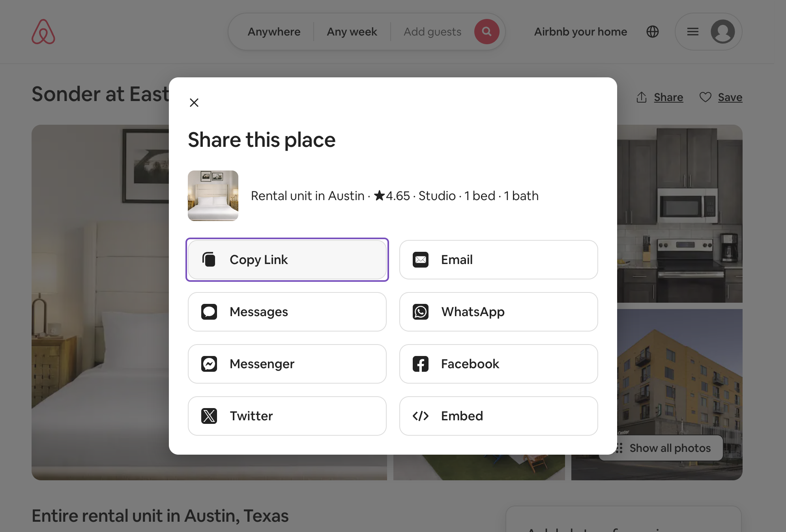Click the Entire rental unit in Austin, Texas heading
Screen dimensions: 786x532
point(160,516)
